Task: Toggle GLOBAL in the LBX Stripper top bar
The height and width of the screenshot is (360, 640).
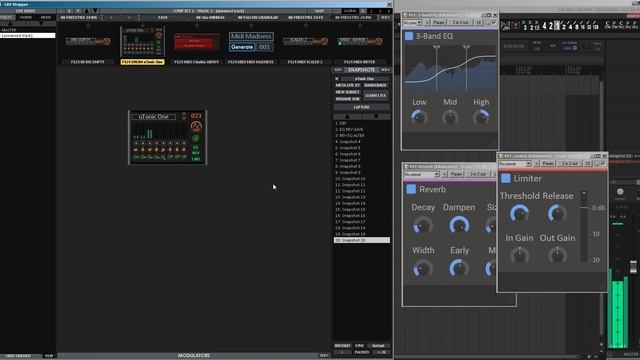Action: [x=350, y=11]
